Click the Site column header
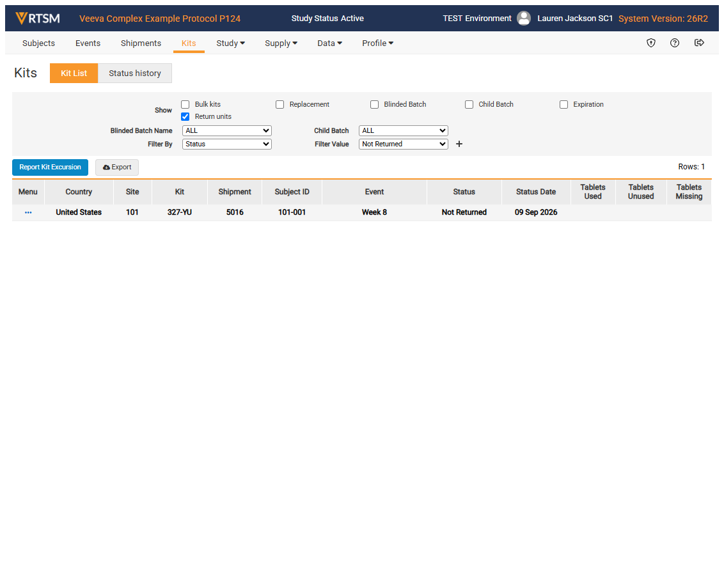The width and height of the screenshot is (724, 588). (x=132, y=192)
